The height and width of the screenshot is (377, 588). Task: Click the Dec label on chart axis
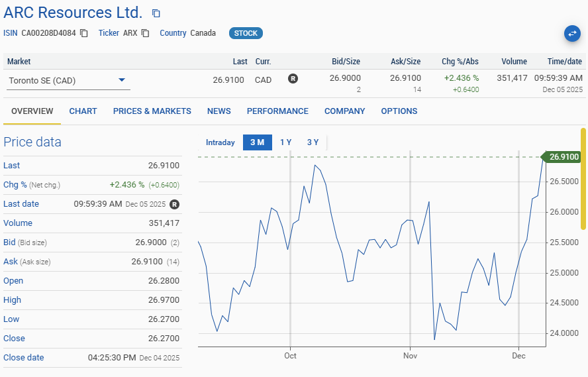518,356
